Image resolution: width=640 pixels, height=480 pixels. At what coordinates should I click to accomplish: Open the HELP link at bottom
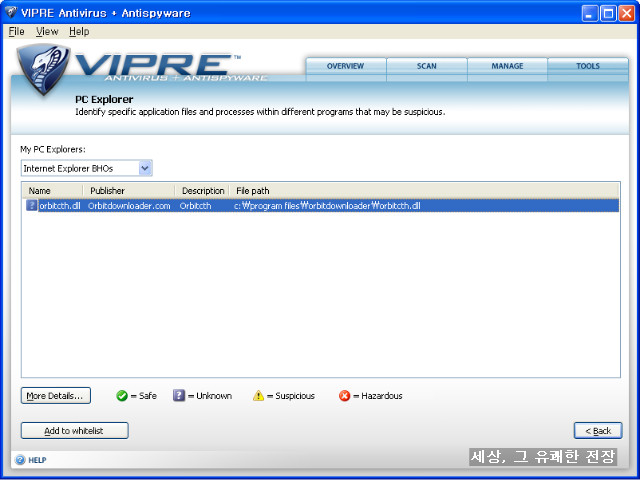(37, 460)
